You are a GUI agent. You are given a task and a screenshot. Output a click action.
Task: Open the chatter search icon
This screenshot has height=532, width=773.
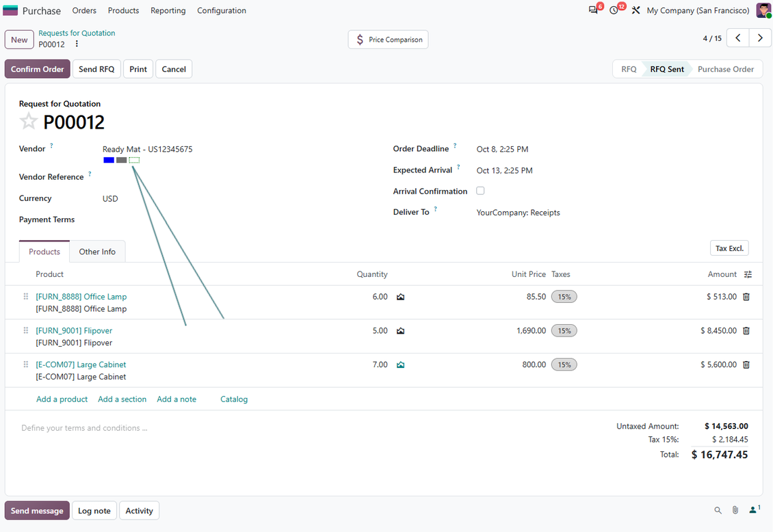718,510
